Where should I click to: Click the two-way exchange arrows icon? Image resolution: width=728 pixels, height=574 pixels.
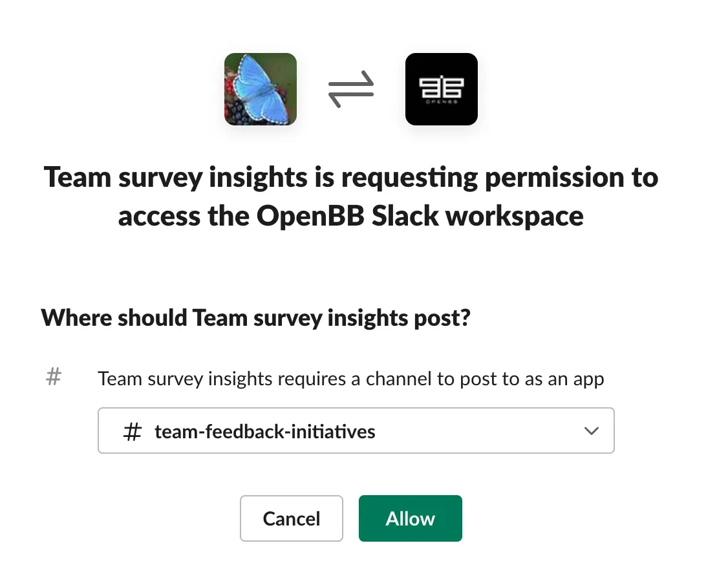(x=351, y=89)
